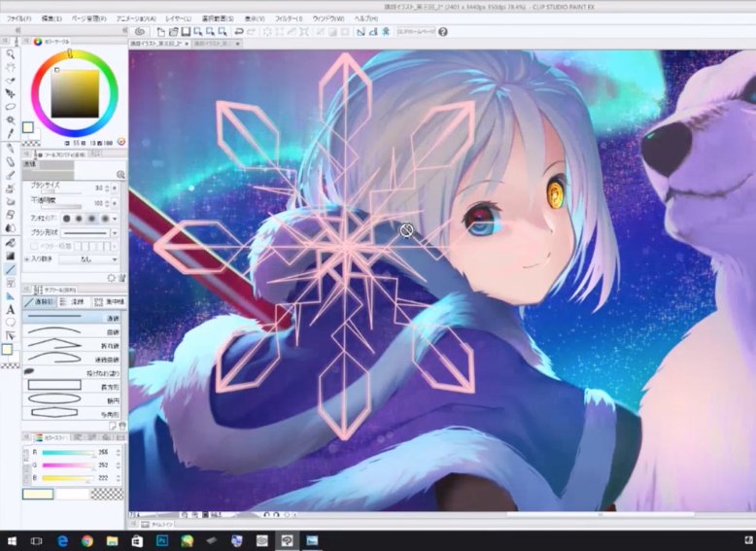Click the Open file folder icon
The height and width of the screenshot is (551, 756).
tap(173, 32)
